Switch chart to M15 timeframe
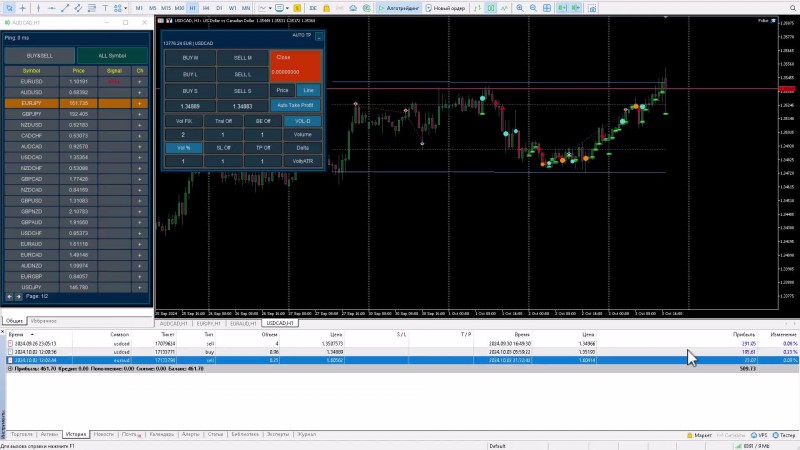Screen dimensions: 800x450 [x=166, y=8]
